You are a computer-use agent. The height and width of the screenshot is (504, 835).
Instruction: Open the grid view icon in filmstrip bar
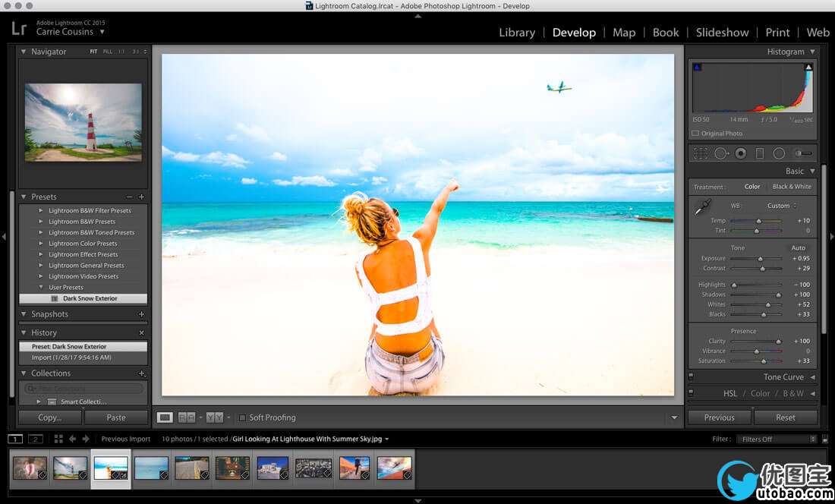click(58, 439)
